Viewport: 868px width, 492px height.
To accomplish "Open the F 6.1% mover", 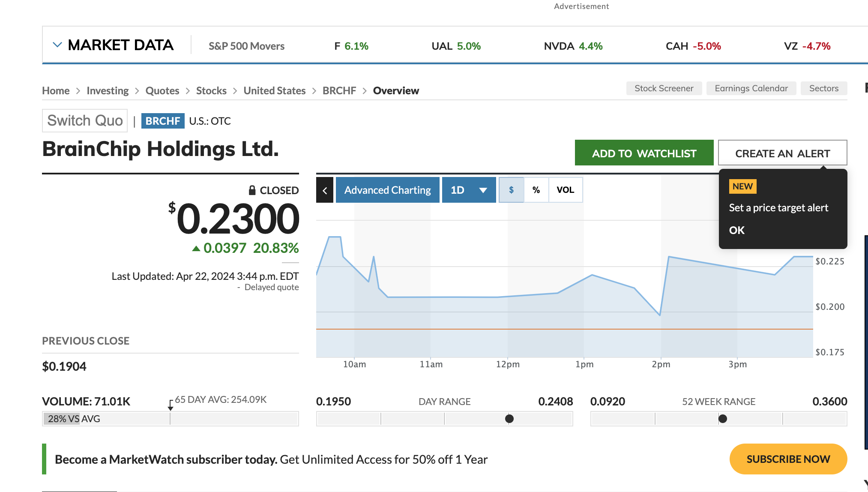I will pos(351,46).
